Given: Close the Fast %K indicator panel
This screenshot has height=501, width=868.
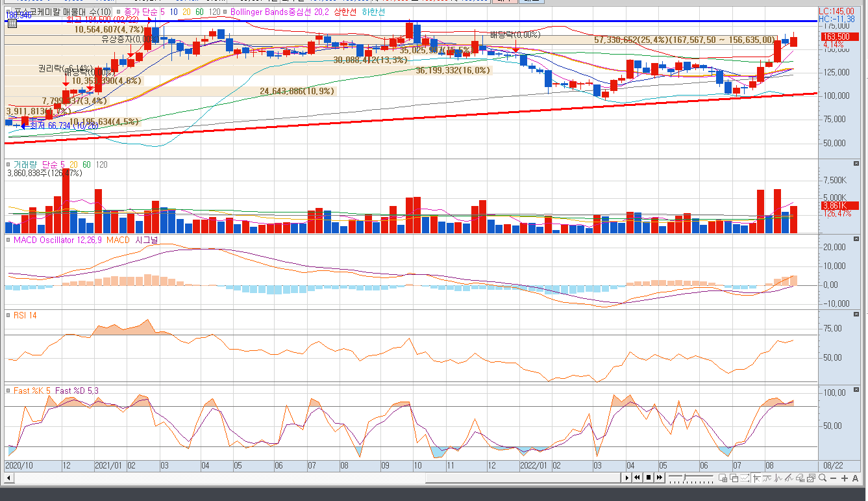Looking at the screenshot, I should [x=856, y=390].
